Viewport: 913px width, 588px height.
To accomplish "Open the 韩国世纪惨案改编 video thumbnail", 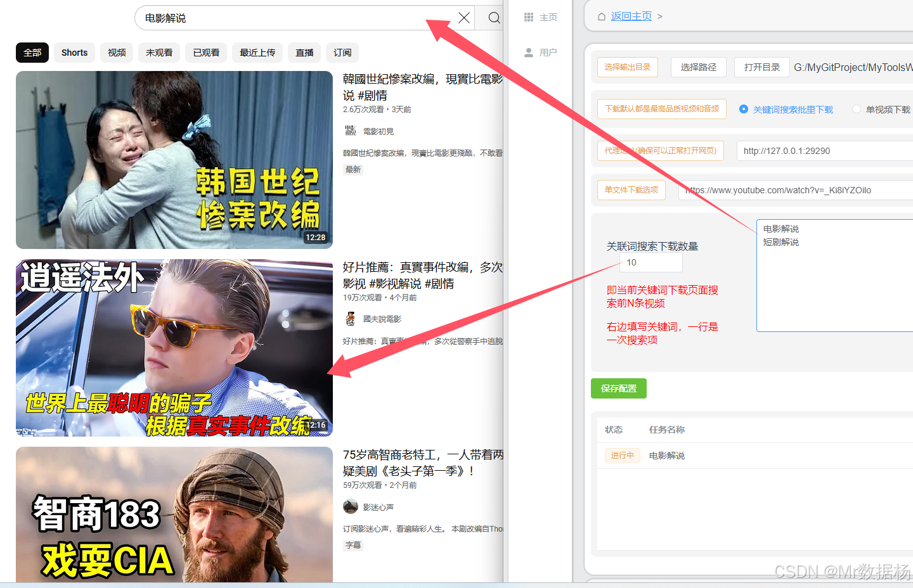I will coord(174,160).
